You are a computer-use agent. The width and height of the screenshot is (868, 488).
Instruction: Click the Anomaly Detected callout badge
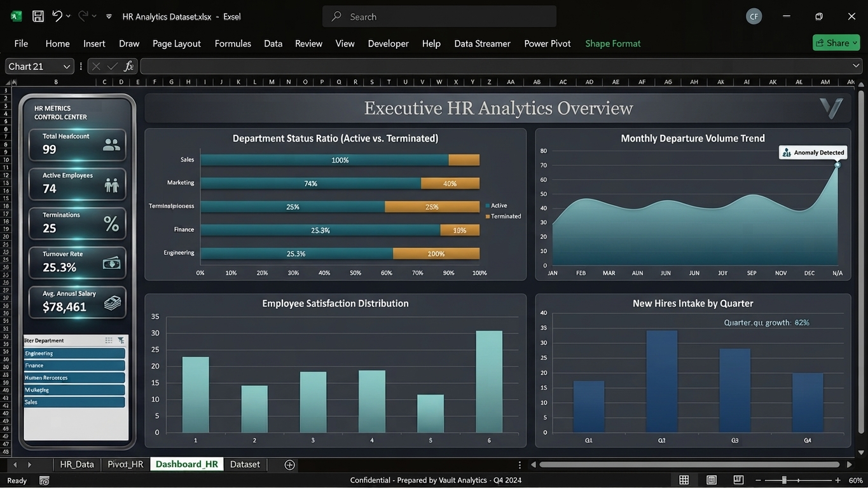[813, 152]
